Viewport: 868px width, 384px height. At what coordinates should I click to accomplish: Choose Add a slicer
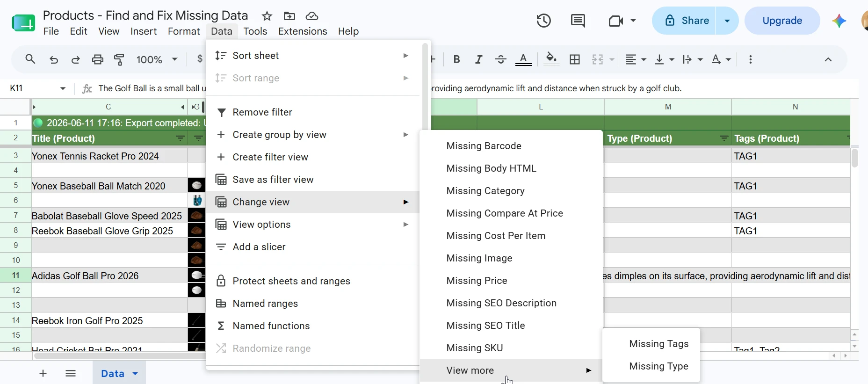[312, 247]
